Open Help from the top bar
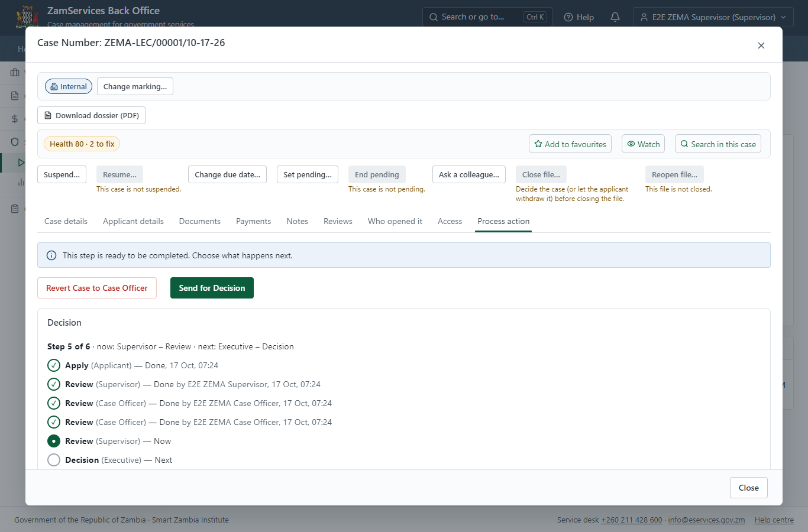 click(579, 17)
